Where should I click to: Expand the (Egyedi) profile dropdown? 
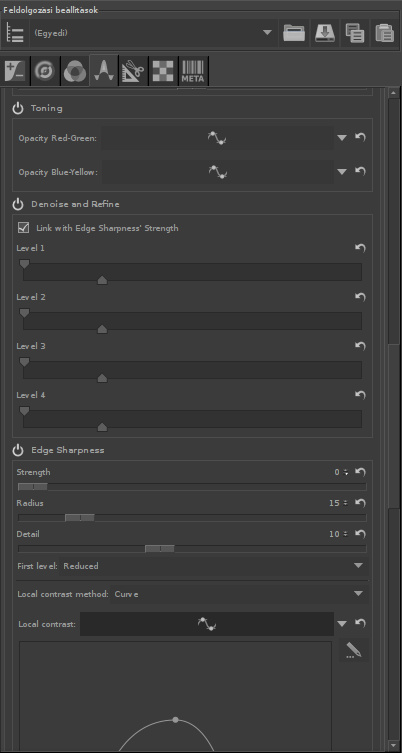(153, 33)
